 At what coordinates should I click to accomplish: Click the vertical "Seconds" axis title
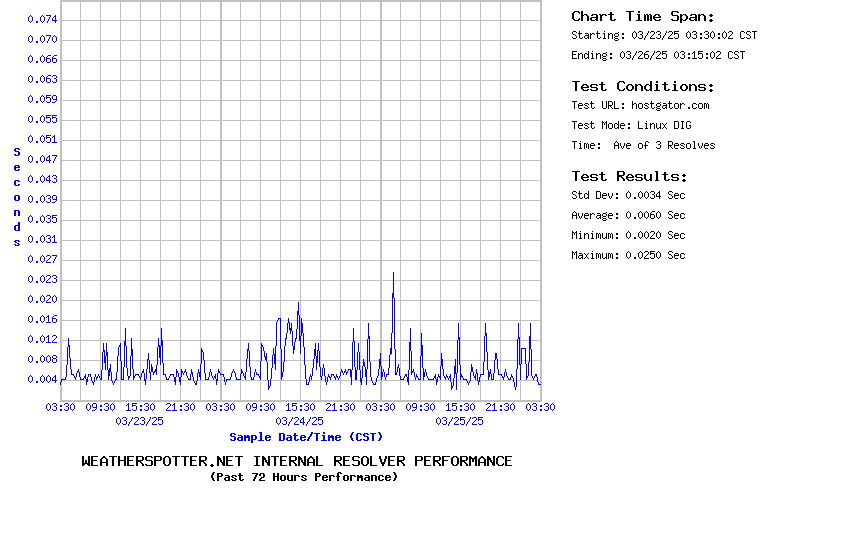point(17,197)
